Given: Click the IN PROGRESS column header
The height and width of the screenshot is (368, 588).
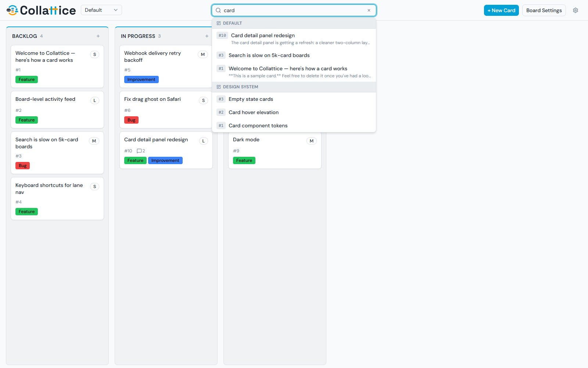Looking at the screenshot, I should point(138,36).
